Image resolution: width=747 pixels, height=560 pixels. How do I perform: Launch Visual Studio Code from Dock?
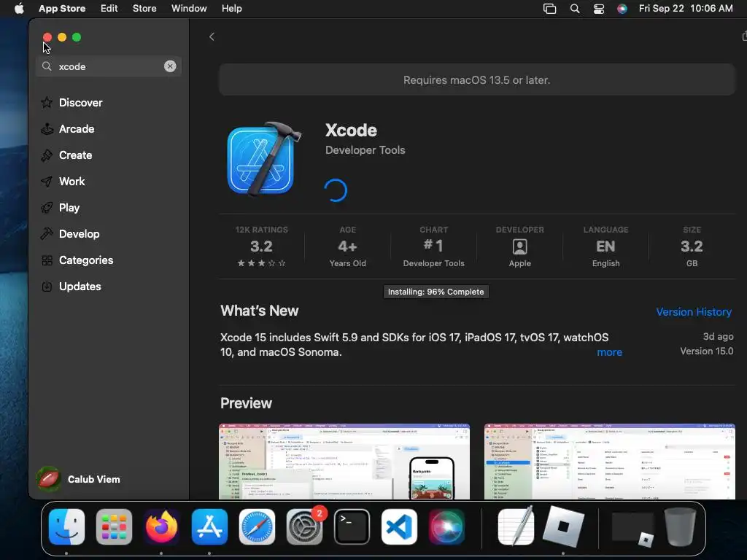(399, 526)
